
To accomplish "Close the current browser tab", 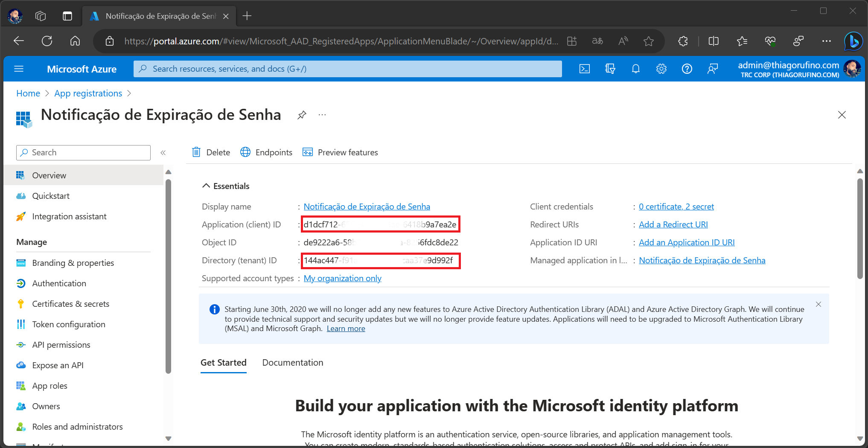I will [226, 16].
